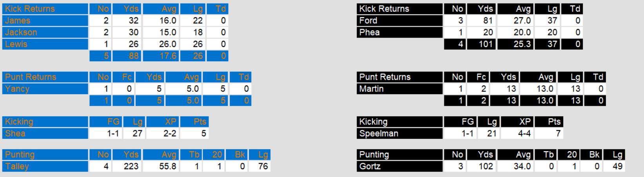
Task: Click the Jackson row label
Action: point(45,32)
